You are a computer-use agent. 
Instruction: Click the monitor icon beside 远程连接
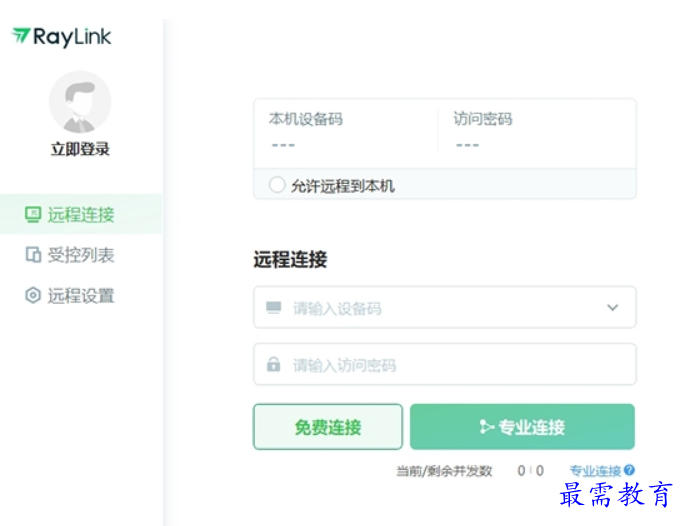pos(33,214)
